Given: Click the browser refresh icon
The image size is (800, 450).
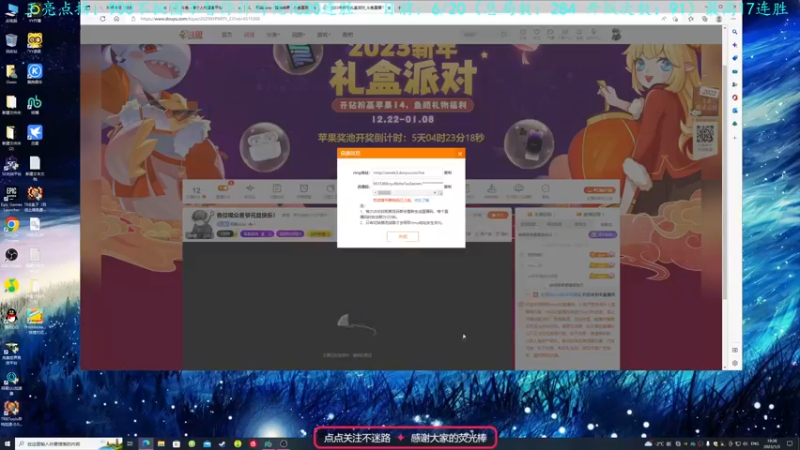Looking at the screenshot, I should (103, 19).
